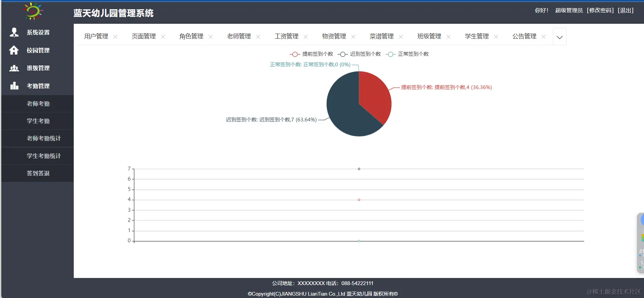The height and width of the screenshot is (298, 644).
Task: Close the 班级管理 tab
Action: pos(448,37)
